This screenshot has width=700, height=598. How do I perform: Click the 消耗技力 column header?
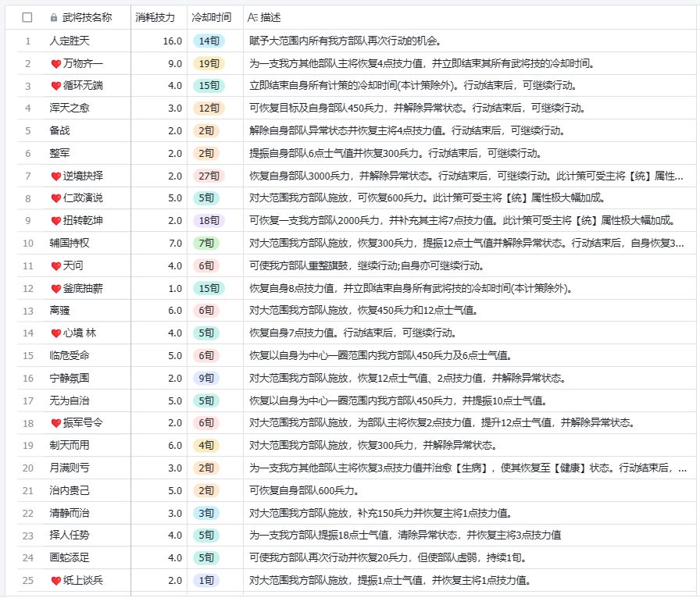[155, 17]
